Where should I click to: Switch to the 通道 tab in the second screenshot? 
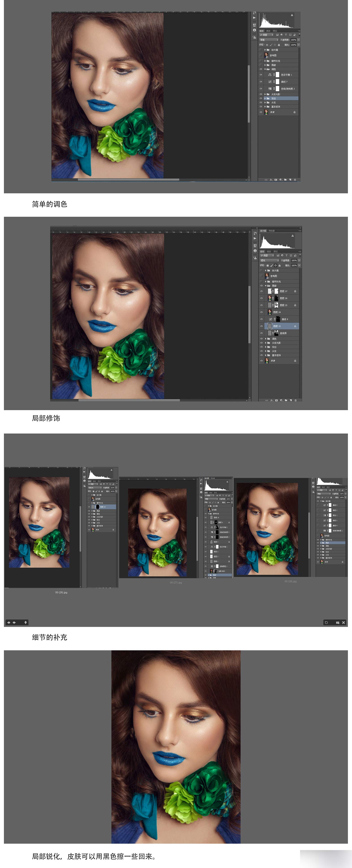[x=269, y=251]
